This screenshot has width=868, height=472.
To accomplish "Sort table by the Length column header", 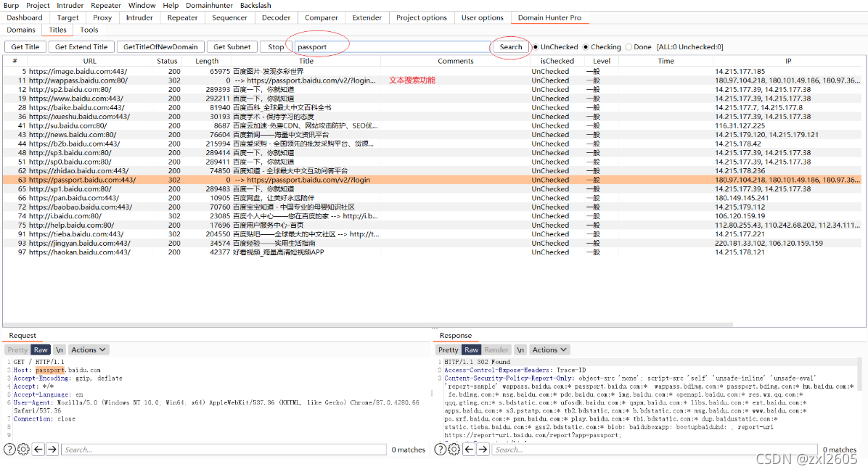I will [x=207, y=61].
